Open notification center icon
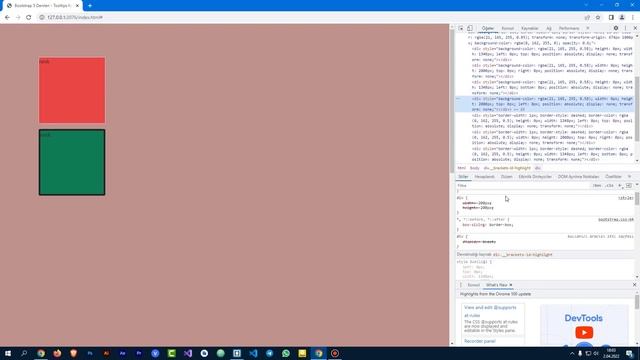The image size is (640, 360). (630, 353)
